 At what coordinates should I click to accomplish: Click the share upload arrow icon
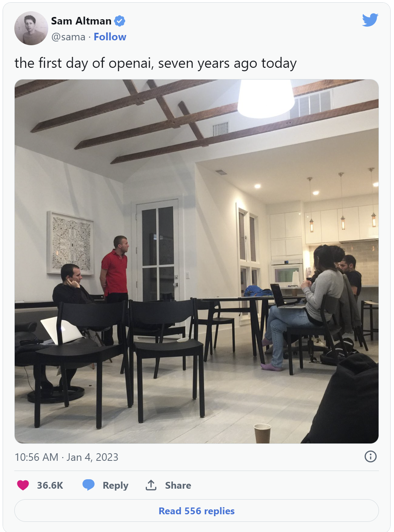pyautogui.click(x=151, y=485)
